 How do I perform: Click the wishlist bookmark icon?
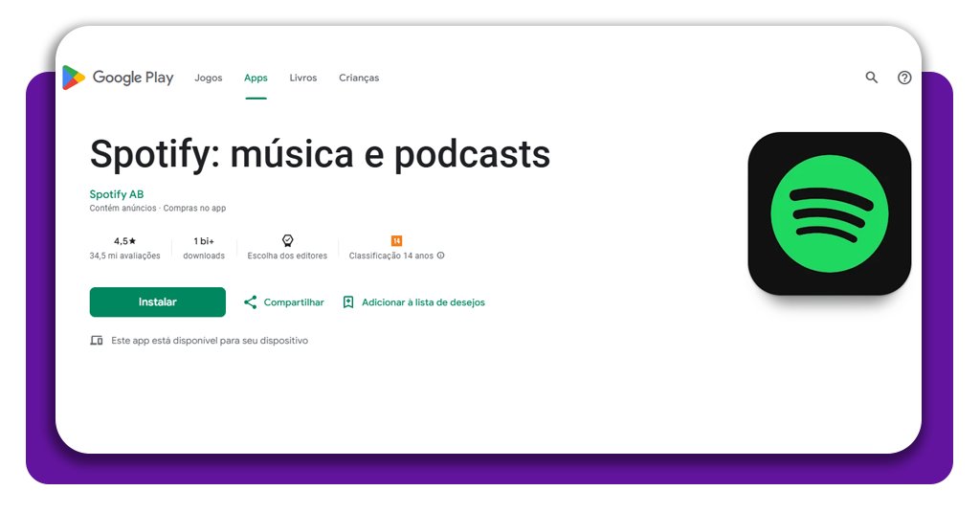point(348,302)
